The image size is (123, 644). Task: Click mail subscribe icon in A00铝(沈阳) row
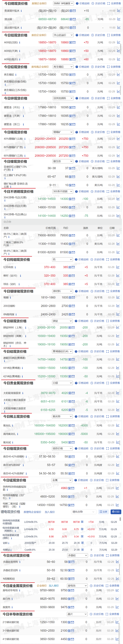click(x=74, y=43)
